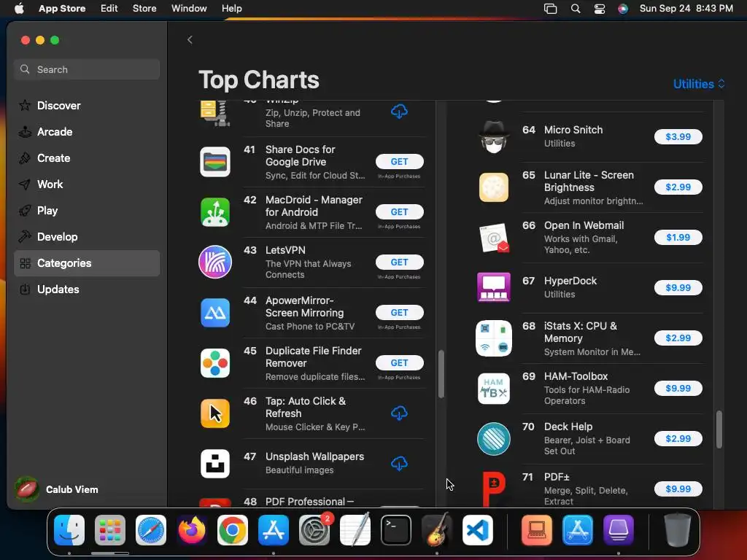
Task: Open the HyperDock app icon
Action: tap(494, 287)
